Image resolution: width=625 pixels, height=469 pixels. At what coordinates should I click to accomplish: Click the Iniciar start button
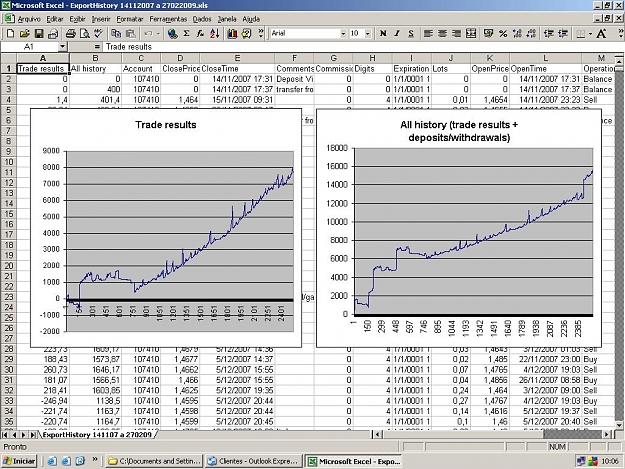(x=19, y=461)
